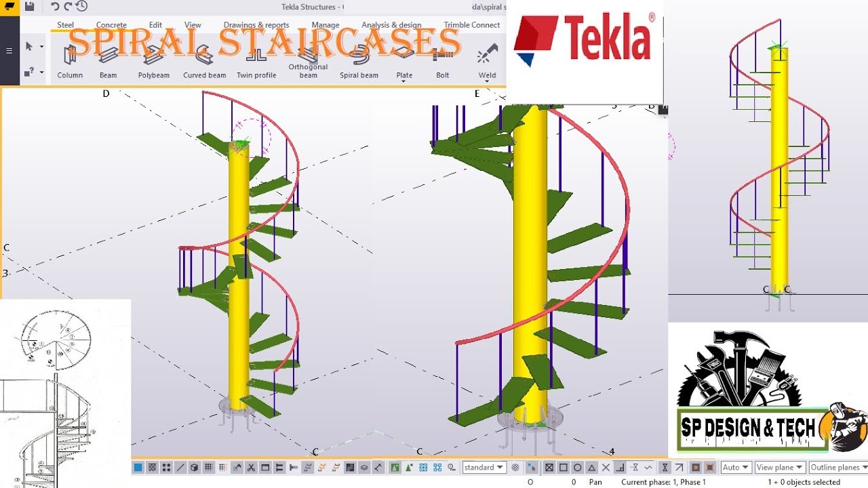Screen dimensions: 868x488
Task: Click the scissors cuts selection switch icon
Action: (x=251, y=468)
